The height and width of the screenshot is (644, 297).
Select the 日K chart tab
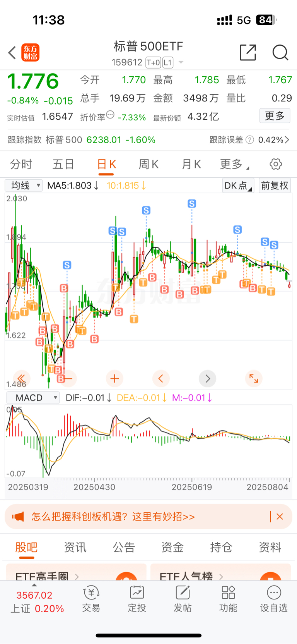(x=106, y=165)
